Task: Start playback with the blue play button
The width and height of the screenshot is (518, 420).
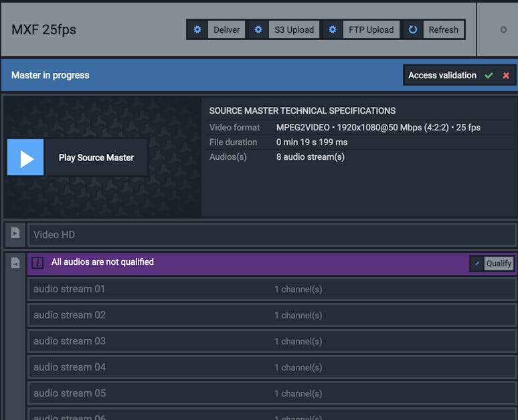Action: click(25, 157)
